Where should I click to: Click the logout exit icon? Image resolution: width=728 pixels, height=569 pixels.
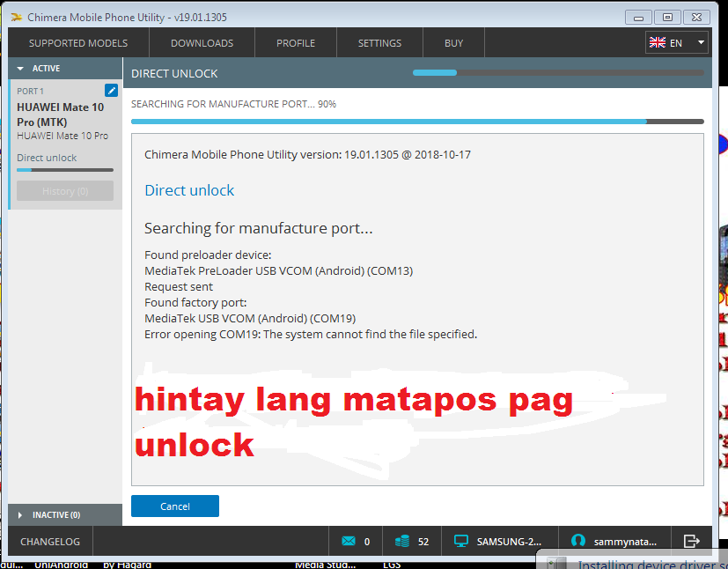click(692, 541)
